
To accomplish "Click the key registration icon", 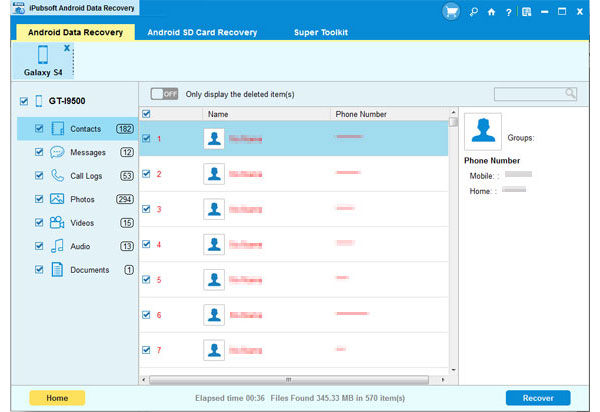I will (x=475, y=12).
